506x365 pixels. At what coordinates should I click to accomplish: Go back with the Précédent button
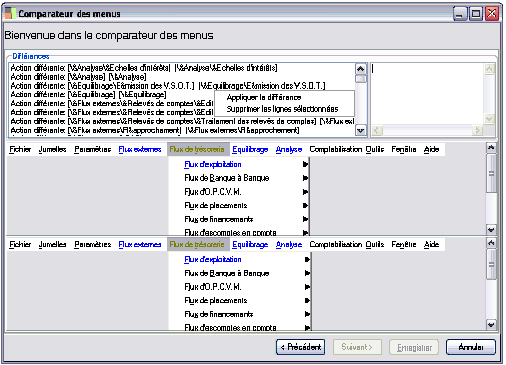click(x=301, y=347)
